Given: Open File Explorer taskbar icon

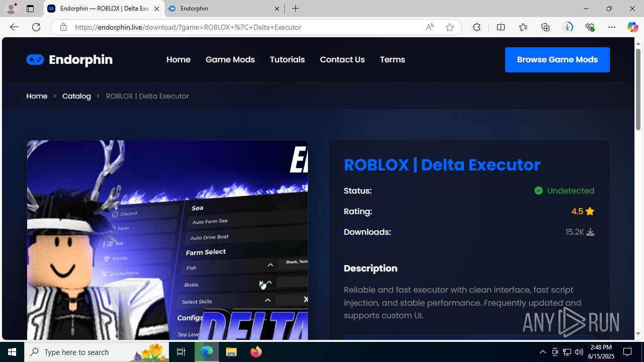Looking at the screenshot, I should [x=231, y=352].
